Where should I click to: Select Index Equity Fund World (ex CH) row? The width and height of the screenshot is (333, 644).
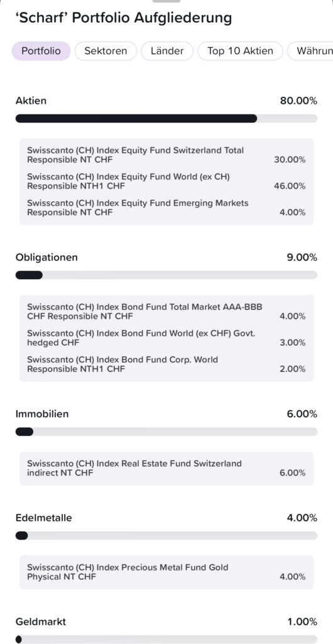(166, 182)
